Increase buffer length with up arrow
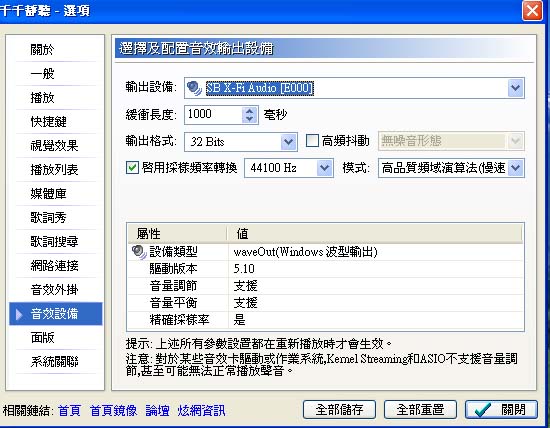Screen dimensions: 550x428 [x=249, y=111]
